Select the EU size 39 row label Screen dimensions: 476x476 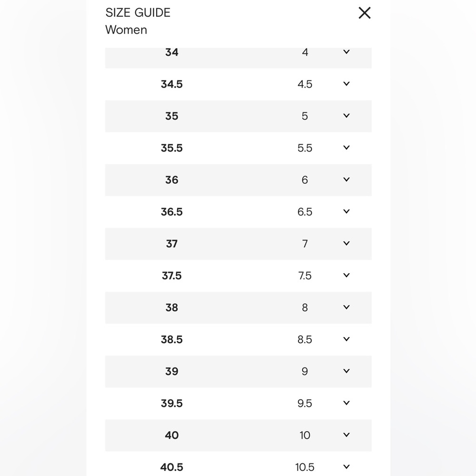(x=171, y=371)
